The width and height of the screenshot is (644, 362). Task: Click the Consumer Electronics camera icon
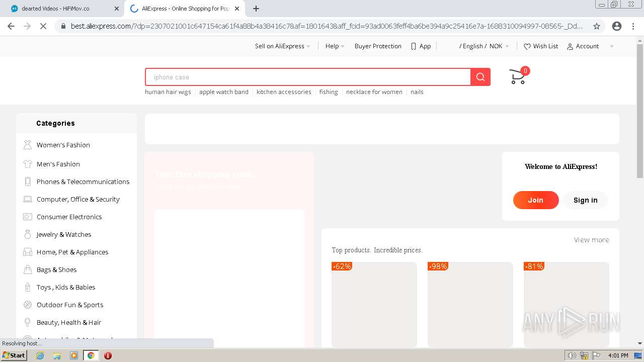click(x=28, y=217)
